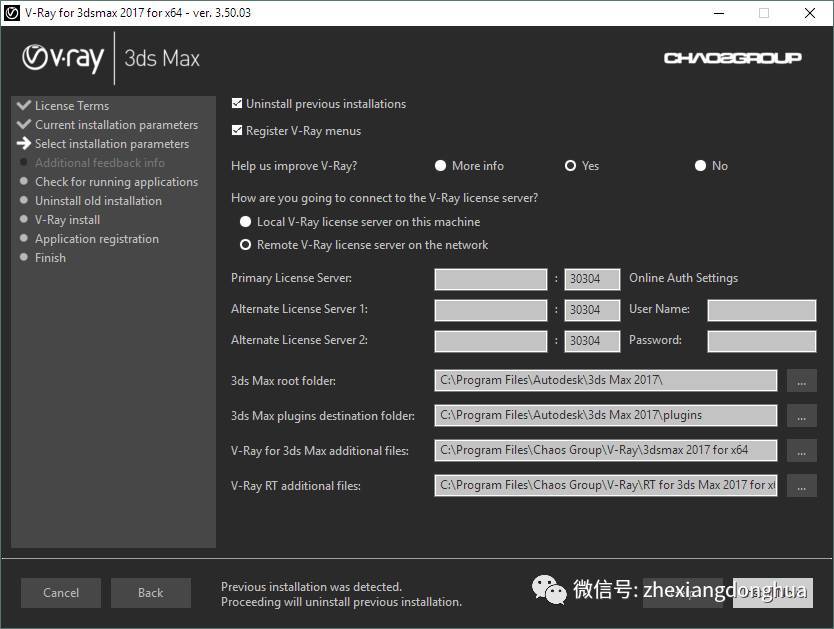The width and height of the screenshot is (834, 629).
Task: Select Remote V-Ray license server option
Action: [245, 245]
